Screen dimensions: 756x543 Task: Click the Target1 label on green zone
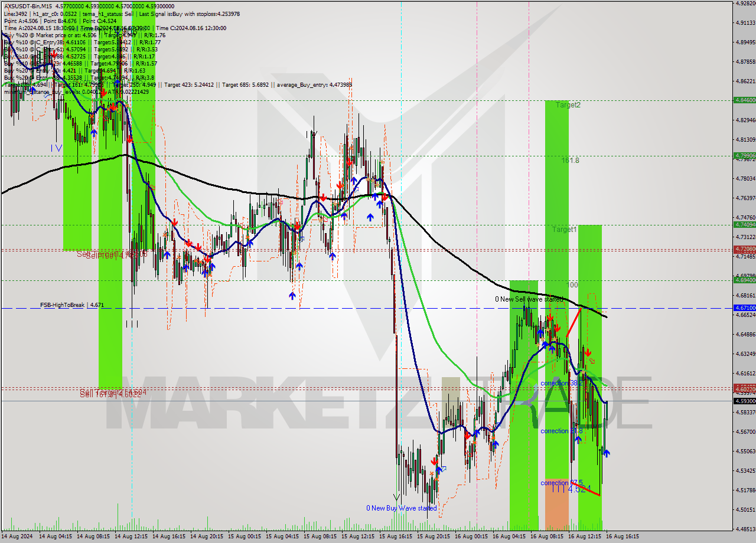(564, 230)
